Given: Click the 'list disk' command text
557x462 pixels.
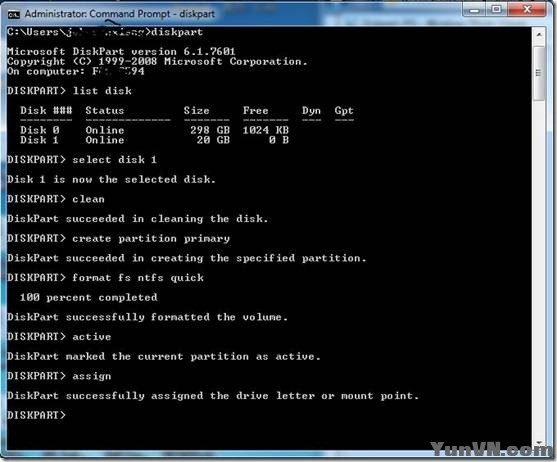Looking at the screenshot, I should point(102,91).
